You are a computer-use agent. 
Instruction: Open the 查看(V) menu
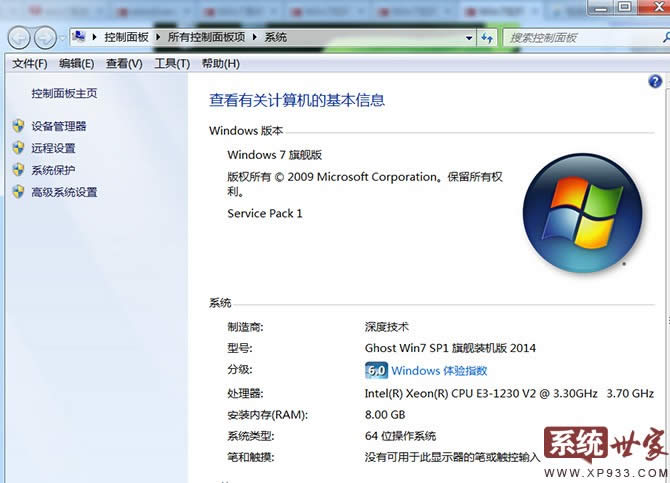click(124, 64)
